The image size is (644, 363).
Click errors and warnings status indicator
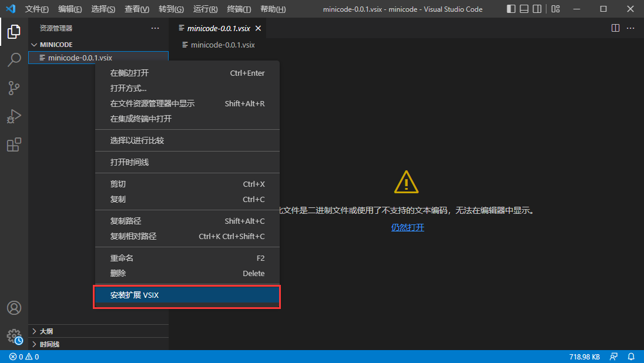coord(24,357)
